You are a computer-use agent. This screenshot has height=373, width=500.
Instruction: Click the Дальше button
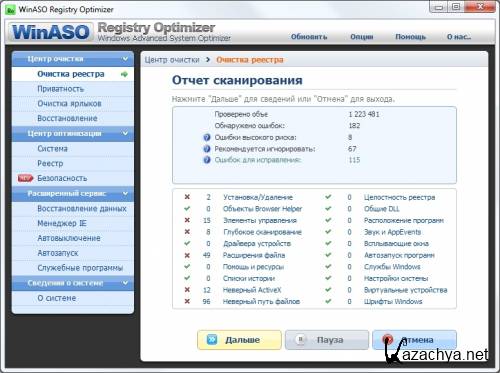[239, 340]
